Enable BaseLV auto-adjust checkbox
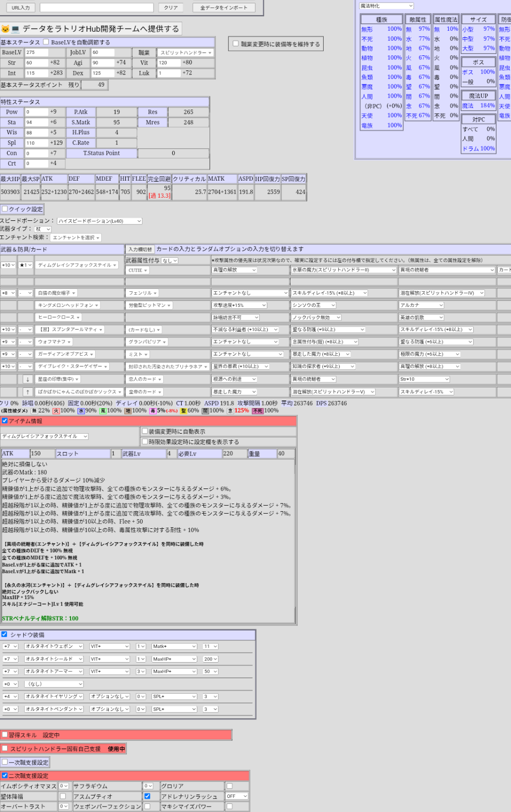Image resolution: width=511 pixels, height=812 pixels. click(46, 42)
